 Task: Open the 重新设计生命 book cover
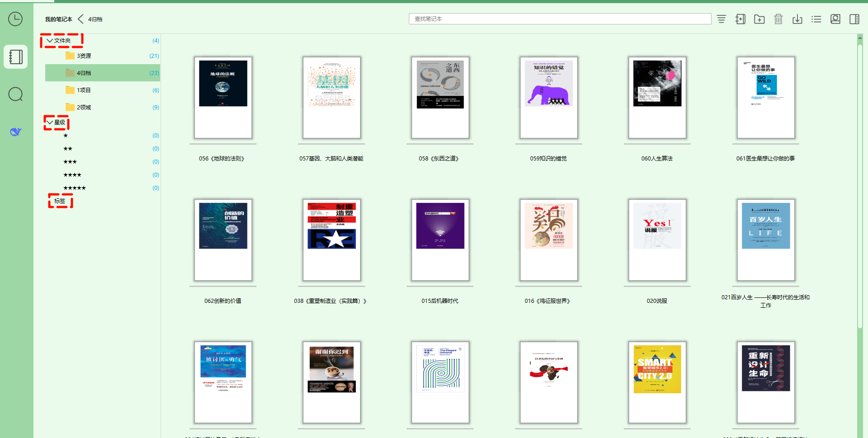click(x=766, y=382)
